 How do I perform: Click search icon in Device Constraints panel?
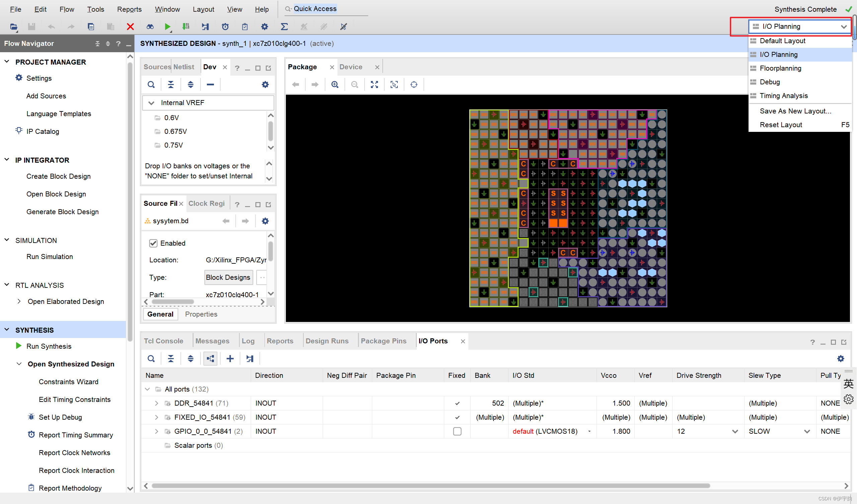pyautogui.click(x=151, y=84)
